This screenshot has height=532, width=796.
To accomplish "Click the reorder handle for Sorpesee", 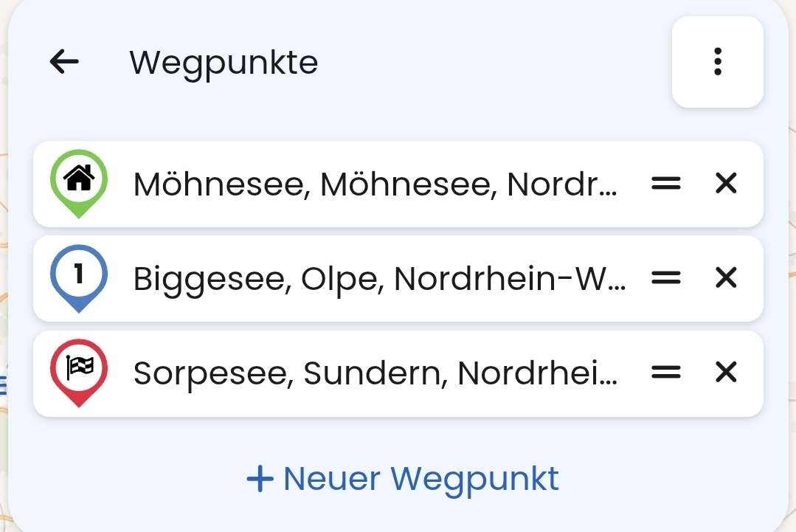I will [x=665, y=373].
